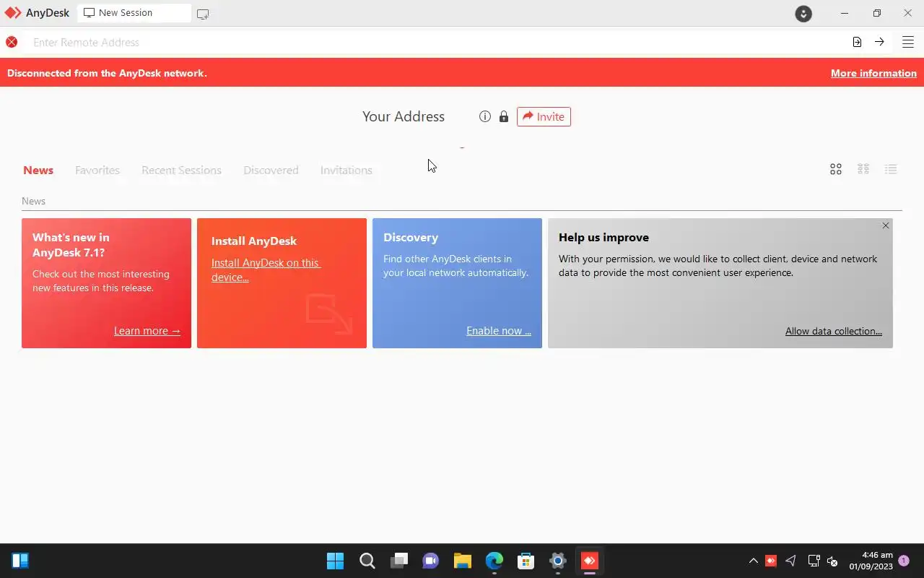
Task: Open Microsoft Store from taskbar
Action: pos(526,561)
